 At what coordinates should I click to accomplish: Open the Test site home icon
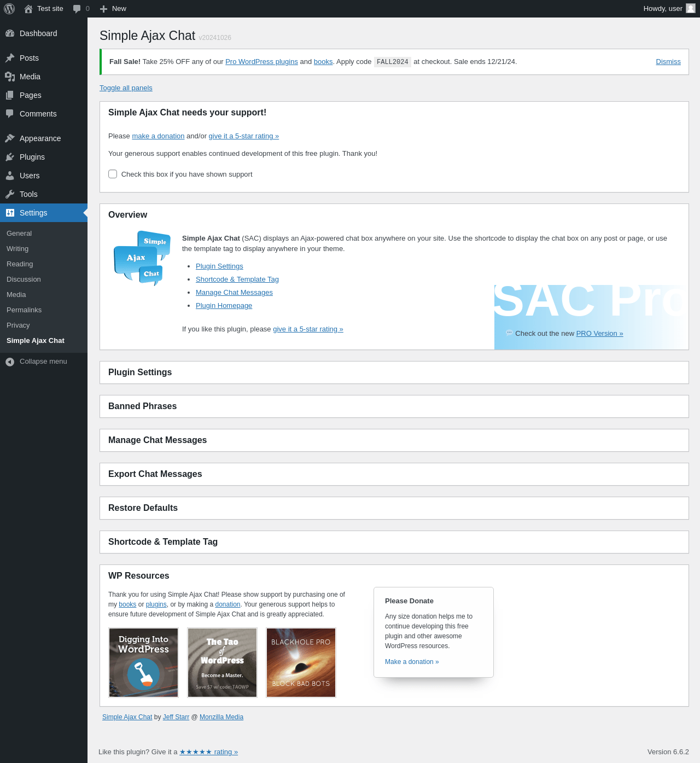click(28, 9)
